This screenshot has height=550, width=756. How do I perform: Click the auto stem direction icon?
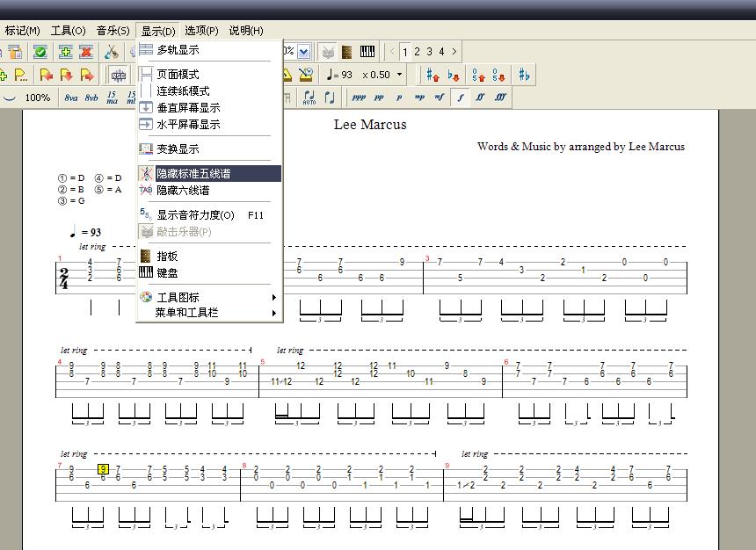309,98
